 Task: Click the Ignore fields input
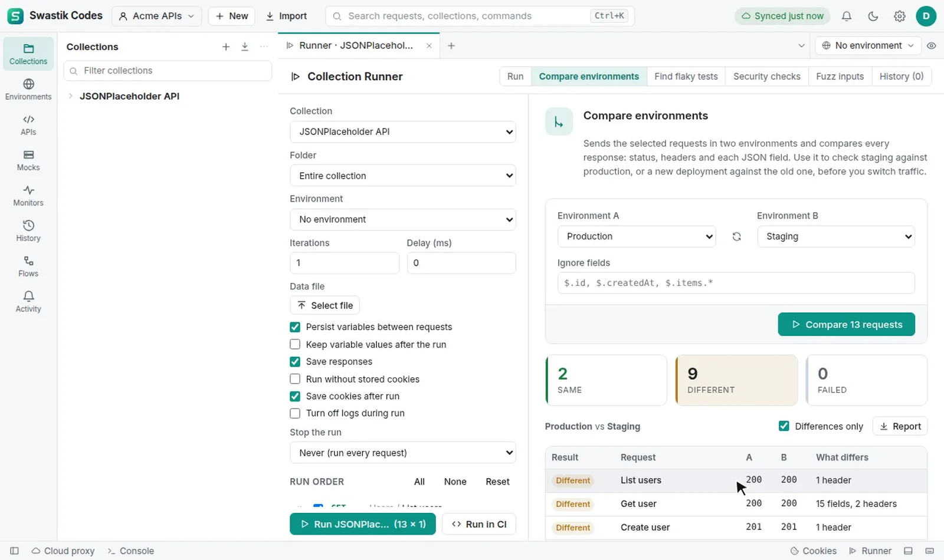click(736, 283)
